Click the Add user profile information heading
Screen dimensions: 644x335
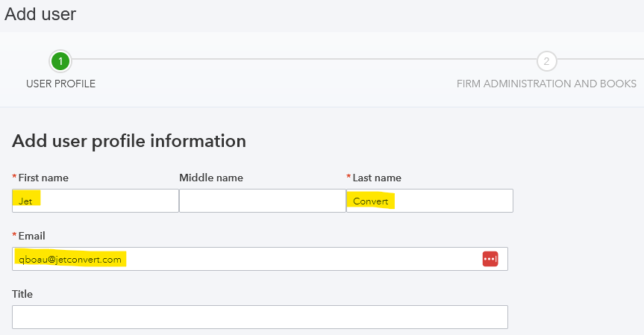tap(129, 142)
